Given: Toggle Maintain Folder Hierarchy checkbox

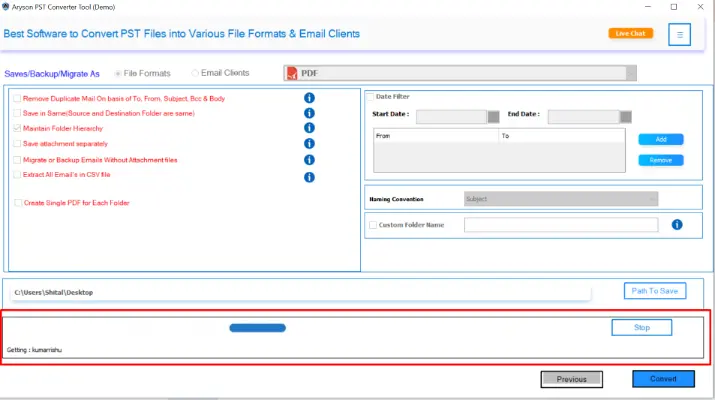Looking at the screenshot, I should (17, 128).
